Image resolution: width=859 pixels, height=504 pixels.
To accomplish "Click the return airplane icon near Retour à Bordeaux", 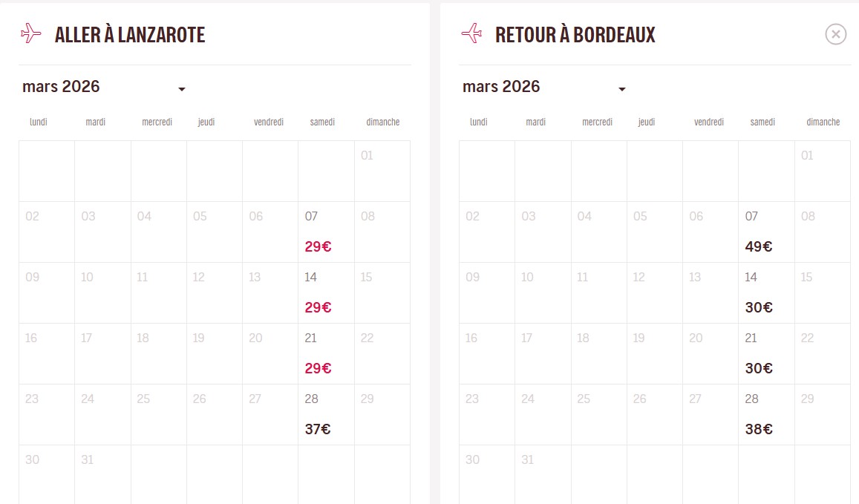I will (x=471, y=33).
